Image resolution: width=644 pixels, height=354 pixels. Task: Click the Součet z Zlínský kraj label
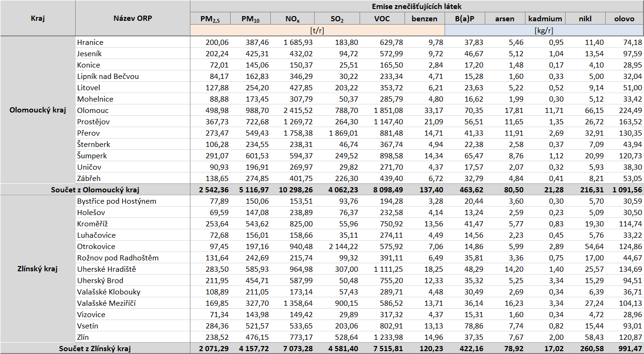pyautogui.click(x=95, y=348)
